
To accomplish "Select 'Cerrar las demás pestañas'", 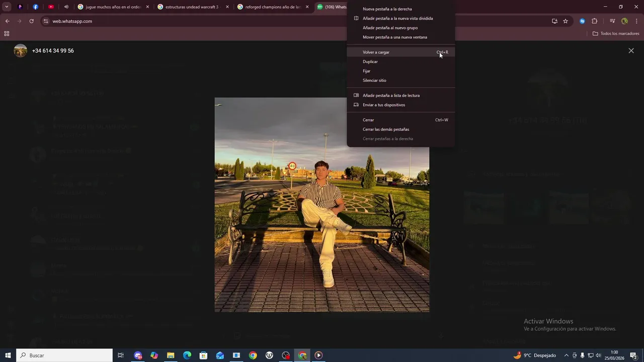I will (x=401, y=130).
